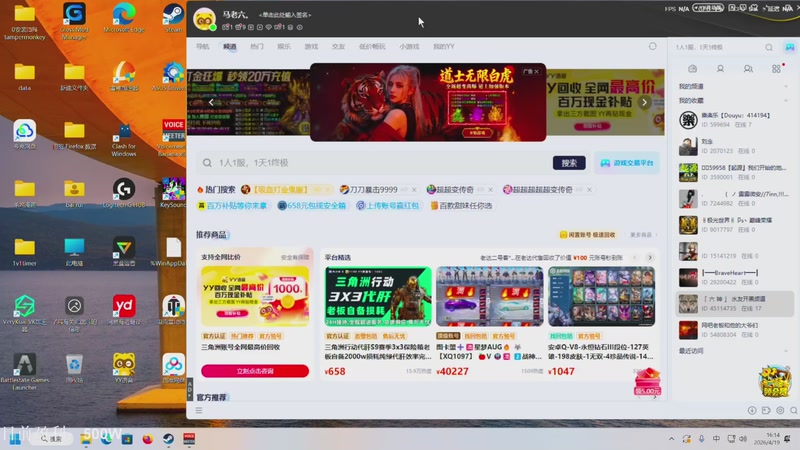
Task: Switch to the 娱乐 tab
Action: pyautogui.click(x=284, y=46)
